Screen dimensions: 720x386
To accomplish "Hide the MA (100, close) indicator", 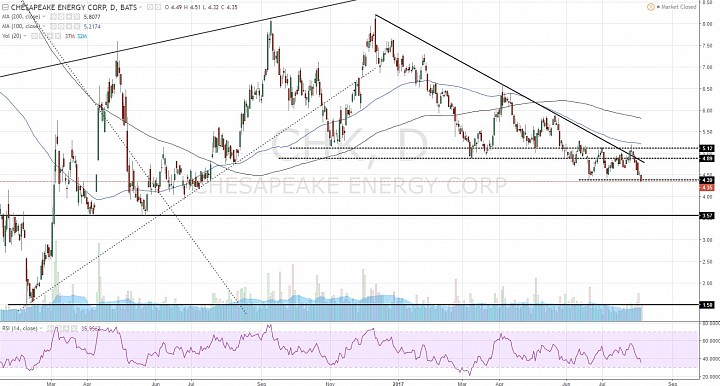I will tap(53, 27).
